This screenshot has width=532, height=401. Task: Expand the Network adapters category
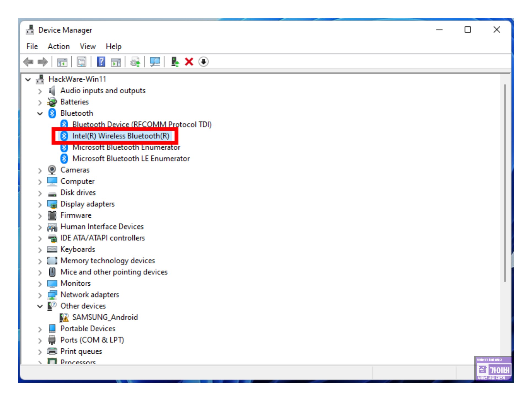pos(40,295)
